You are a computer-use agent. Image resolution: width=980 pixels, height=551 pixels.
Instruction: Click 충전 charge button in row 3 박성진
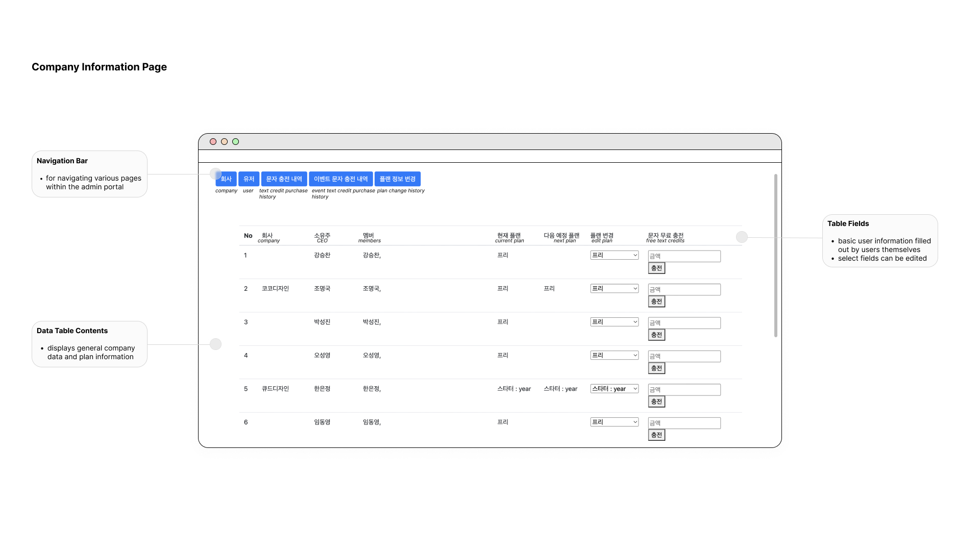click(656, 335)
